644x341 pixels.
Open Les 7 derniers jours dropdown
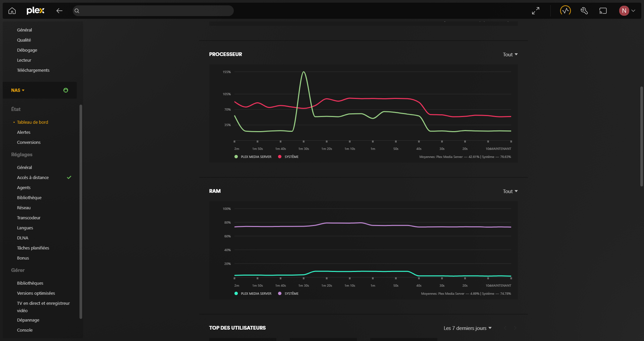467,328
